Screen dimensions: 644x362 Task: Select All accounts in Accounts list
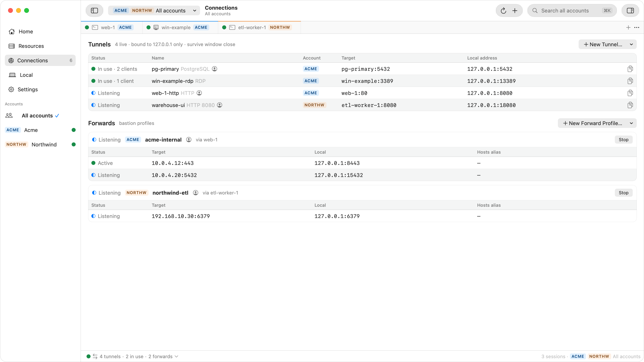pyautogui.click(x=40, y=115)
